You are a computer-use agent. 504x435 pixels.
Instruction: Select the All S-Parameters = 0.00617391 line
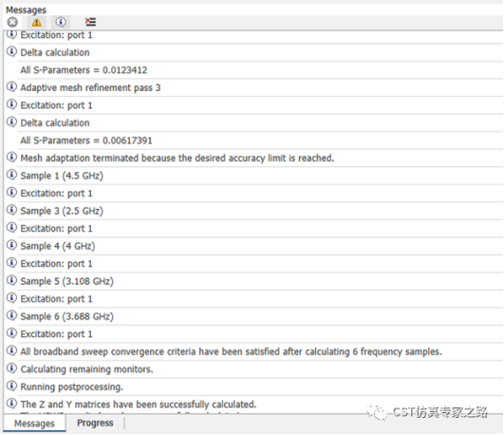point(86,141)
